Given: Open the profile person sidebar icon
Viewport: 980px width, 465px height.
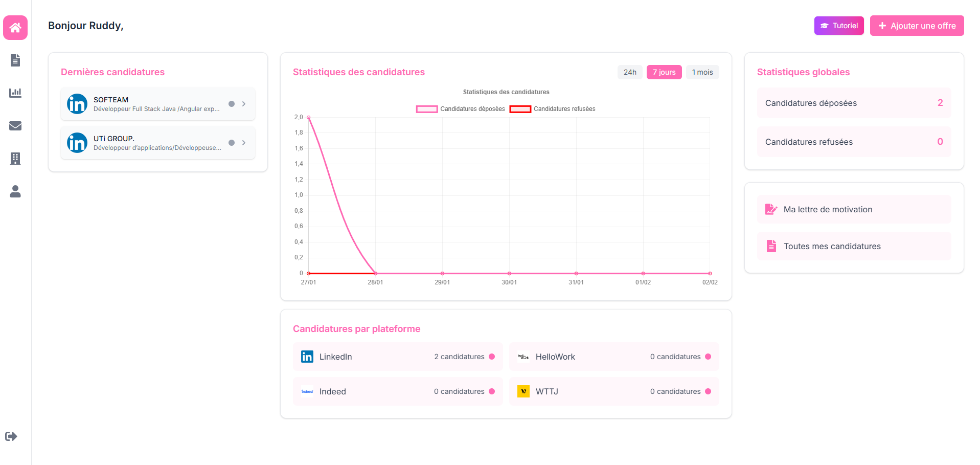Looking at the screenshot, I should click(15, 192).
